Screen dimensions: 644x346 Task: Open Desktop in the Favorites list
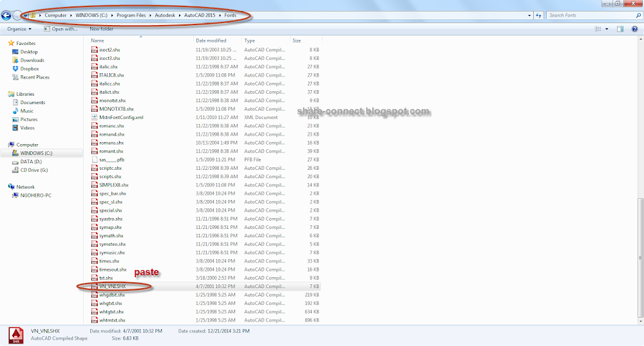coord(29,51)
